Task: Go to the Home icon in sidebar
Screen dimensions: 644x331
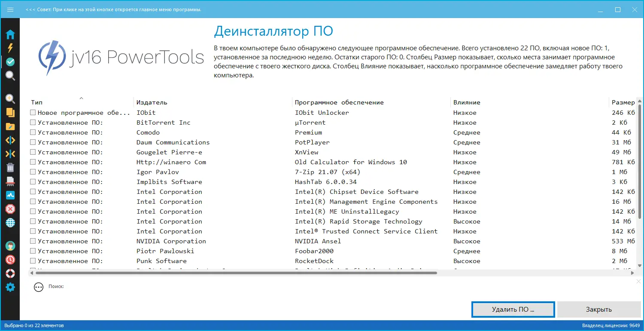Action: (10, 35)
